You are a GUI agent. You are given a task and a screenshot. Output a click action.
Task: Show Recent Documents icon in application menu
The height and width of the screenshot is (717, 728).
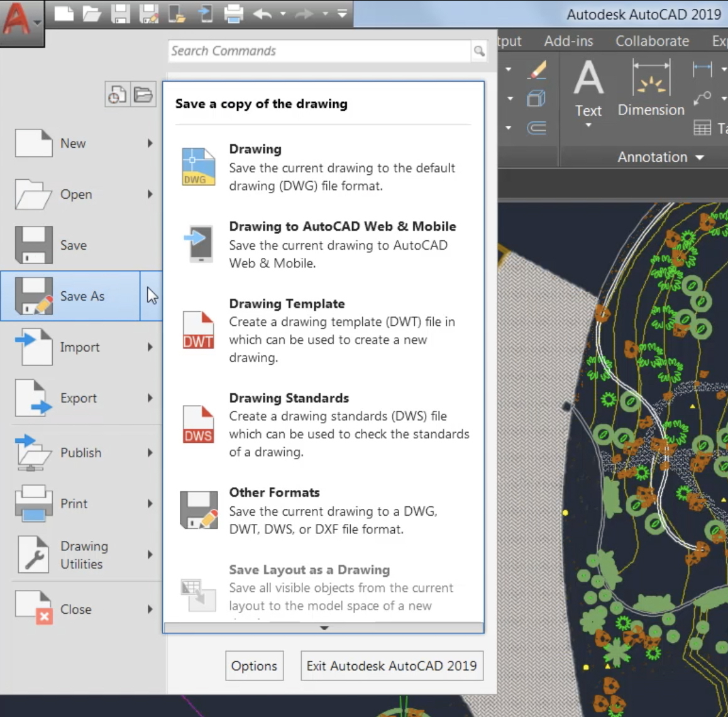pos(117,95)
